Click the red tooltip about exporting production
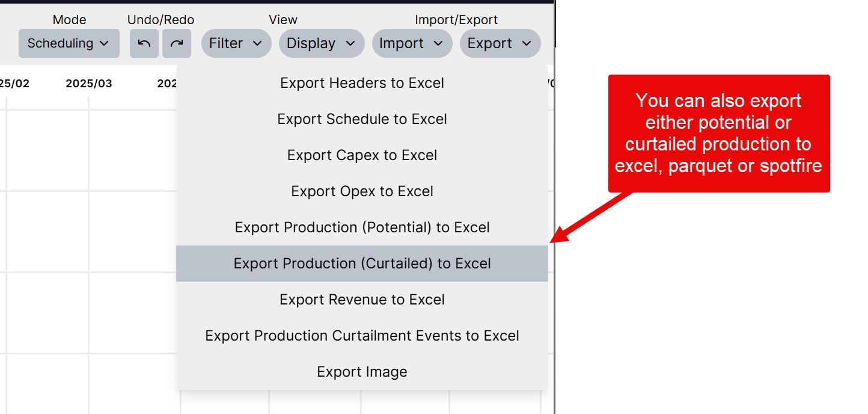868x414 pixels. pos(718,133)
